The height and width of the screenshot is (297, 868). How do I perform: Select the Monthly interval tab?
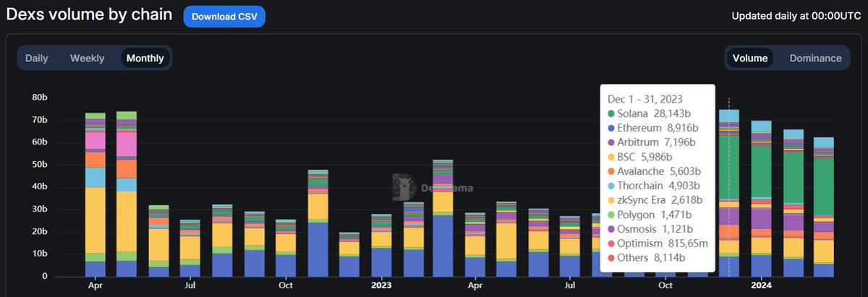(x=145, y=59)
